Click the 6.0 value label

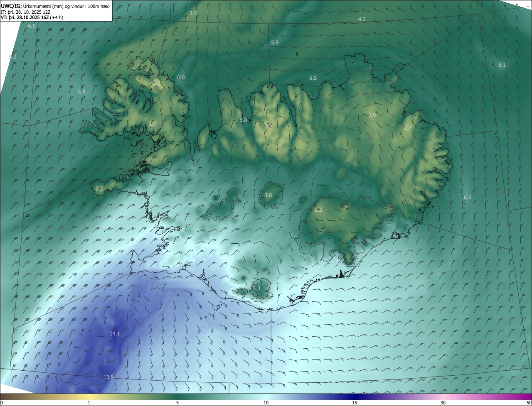coord(181,77)
